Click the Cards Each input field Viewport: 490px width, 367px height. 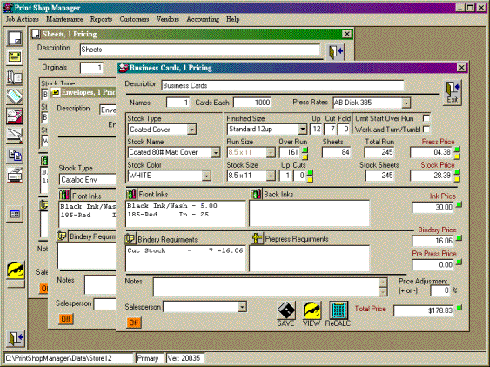click(x=252, y=102)
